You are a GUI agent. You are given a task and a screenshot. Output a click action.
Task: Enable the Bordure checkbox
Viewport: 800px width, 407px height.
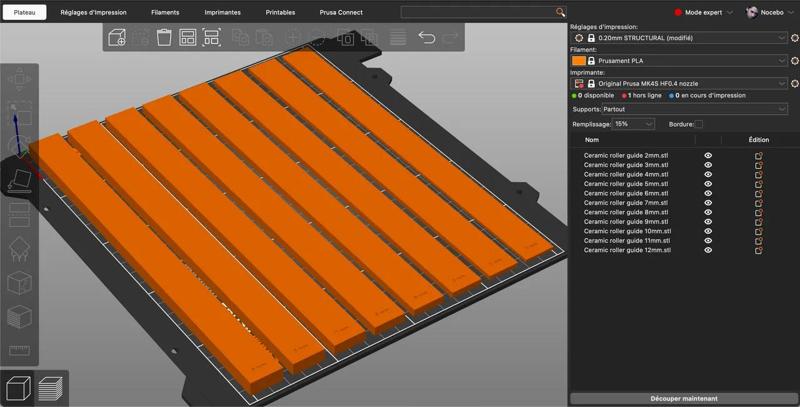[698, 124]
